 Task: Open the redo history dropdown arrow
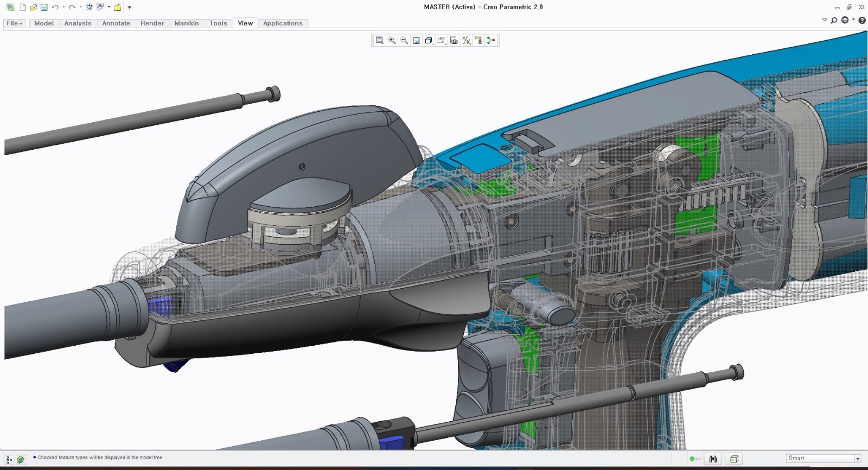80,7
